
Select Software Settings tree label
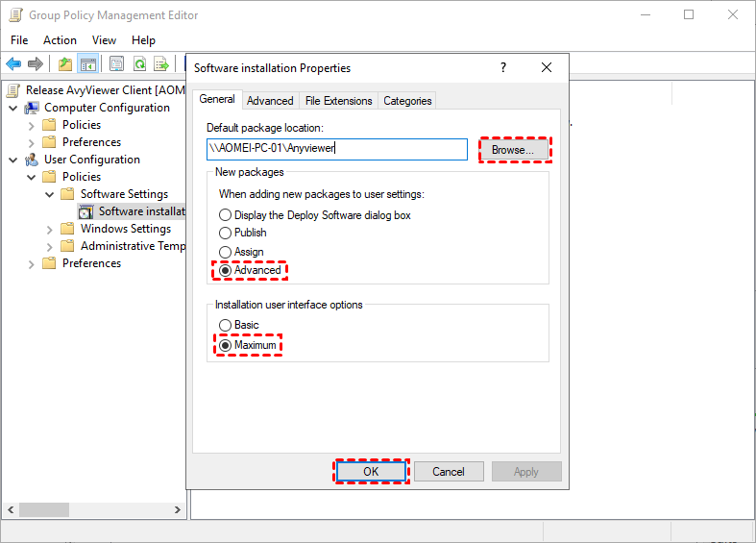124,194
